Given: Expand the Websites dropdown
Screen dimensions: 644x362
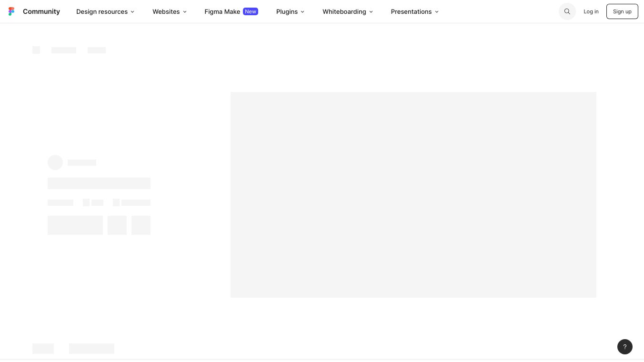Looking at the screenshot, I should click(169, 11).
